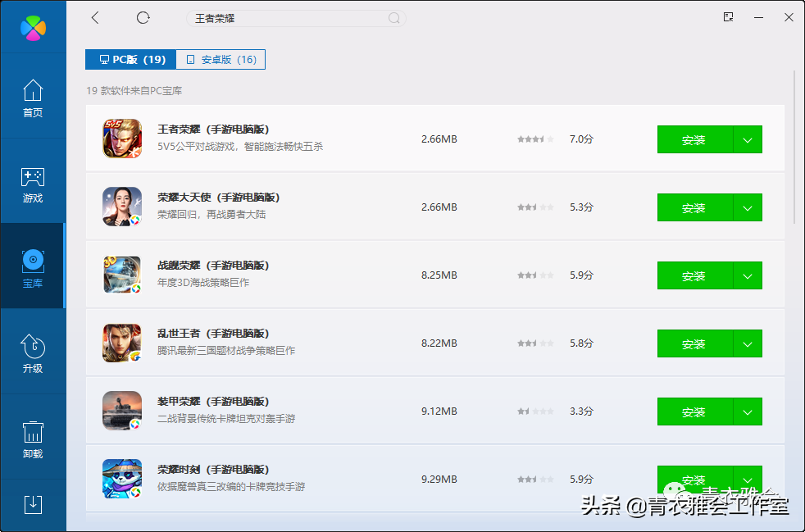The height and width of the screenshot is (532, 805).
Task: Open the 荣耀时刻 (手游电脑版) title
Action: pyautogui.click(x=213, y=470)
